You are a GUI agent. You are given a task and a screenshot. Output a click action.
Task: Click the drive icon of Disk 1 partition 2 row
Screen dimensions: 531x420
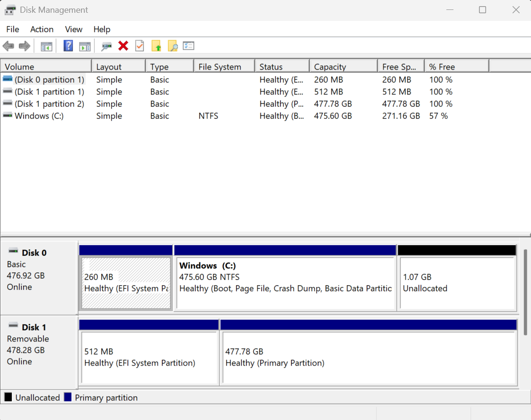click(8, 103)
